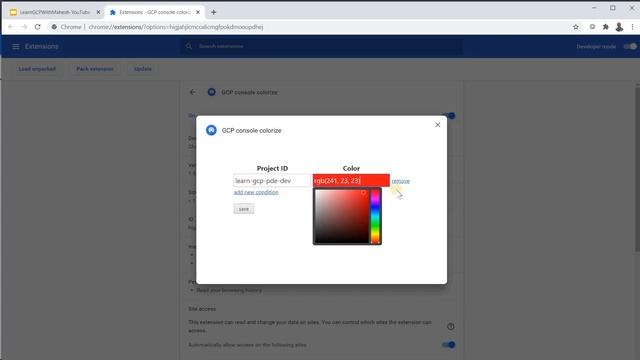The width and height of the screenshot is (640, 360).
Task: Open the Chrome profile avatar
Action: pyautogui.click(x=619, y=27)
